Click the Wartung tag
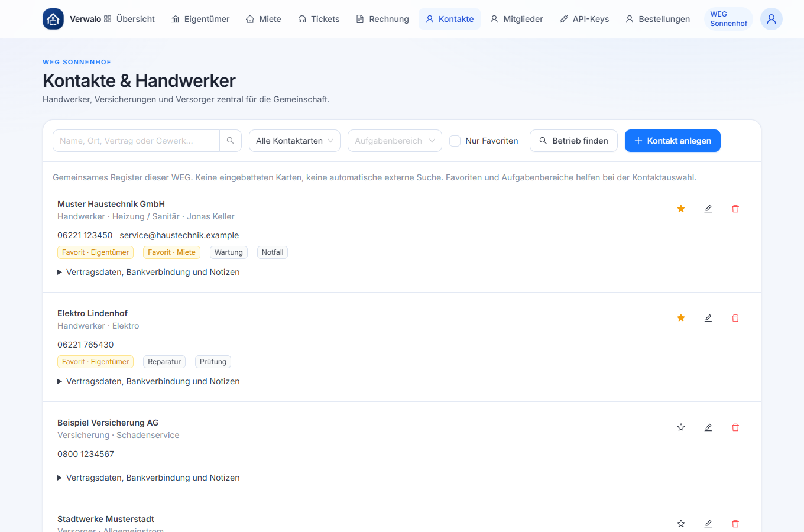The image size is (804, 532). [229, 252]
